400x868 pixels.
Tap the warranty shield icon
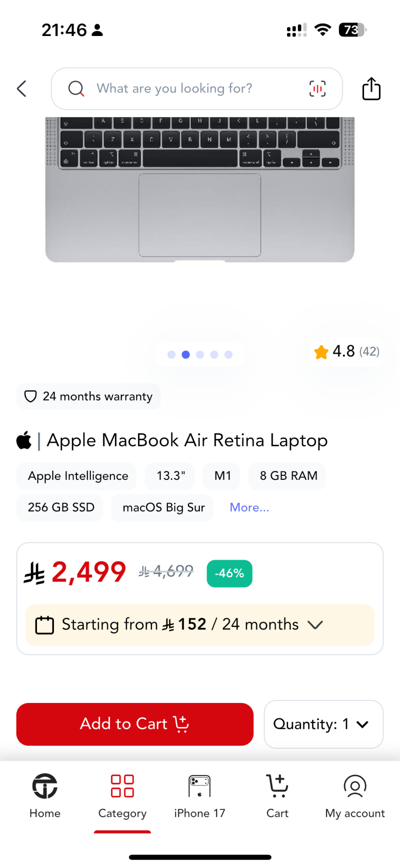30,397
